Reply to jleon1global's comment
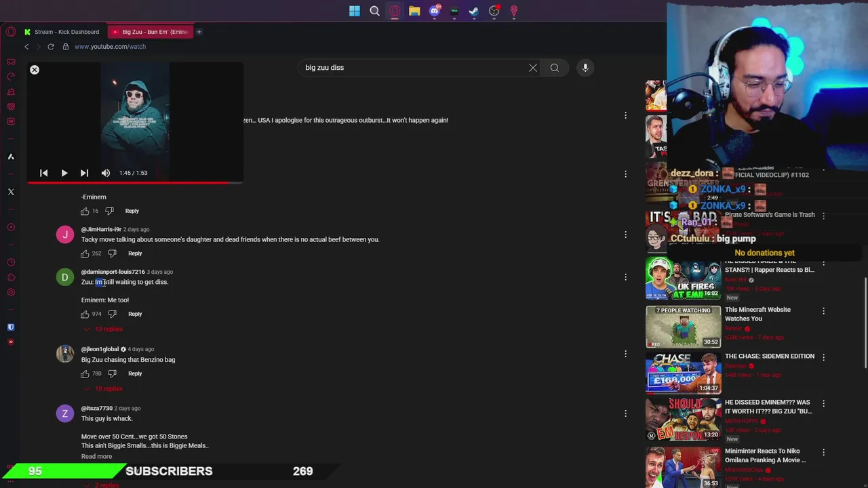868x488 pixels. 135,373
